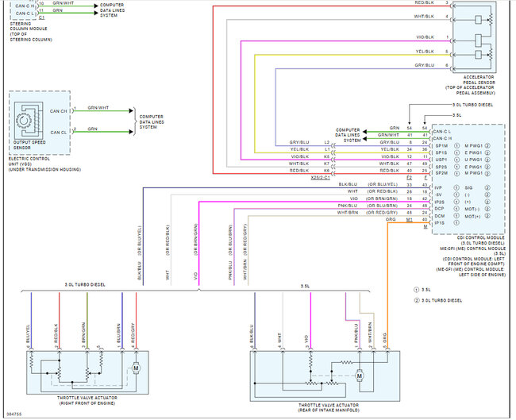Click the Computer Data Lines System label left of the CAN-C pins
This screenshot has height=420, width=516.
(x=348, y=135)
